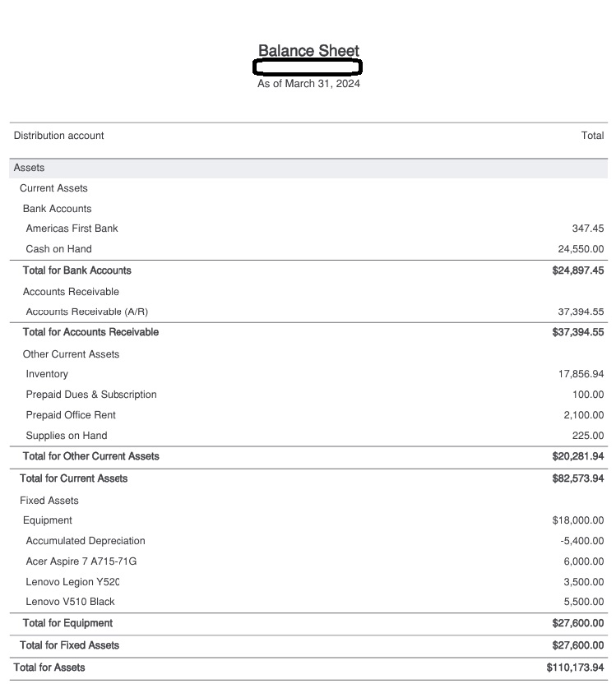This screenshot has height=693, width=616.
Task: Open the Americas First Bank account
Action: [72, 229]
